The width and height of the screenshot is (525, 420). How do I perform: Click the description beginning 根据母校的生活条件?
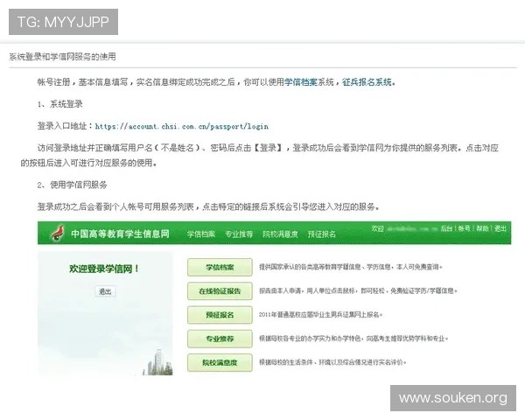[x=332, y=362]
